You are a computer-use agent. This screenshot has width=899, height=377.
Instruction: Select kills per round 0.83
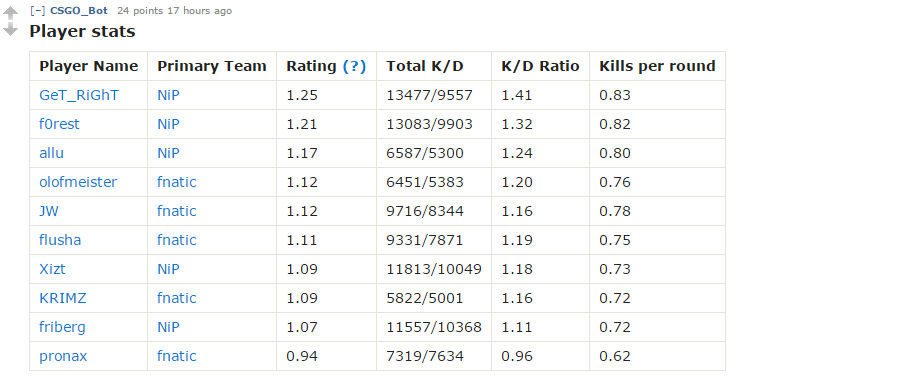coord(615,95)
